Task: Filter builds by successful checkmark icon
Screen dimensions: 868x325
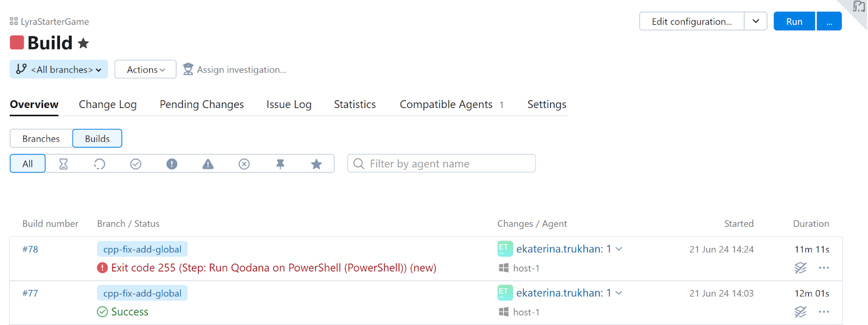Action: (136, 164)
